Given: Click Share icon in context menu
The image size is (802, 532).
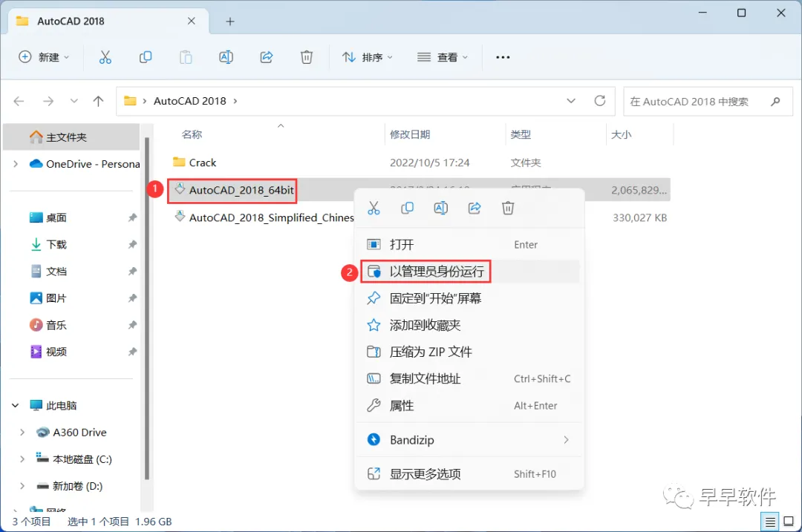Looking at the screenshot, I should click(475, 208).
